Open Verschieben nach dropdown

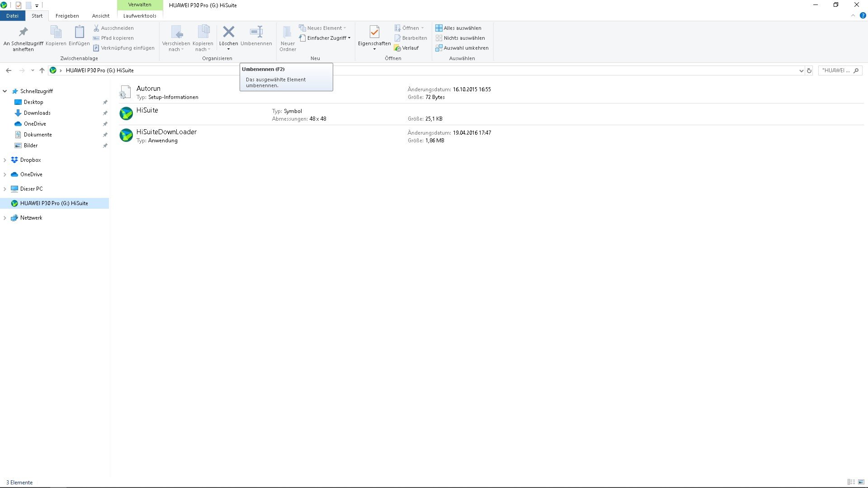[x=176, y=38]
